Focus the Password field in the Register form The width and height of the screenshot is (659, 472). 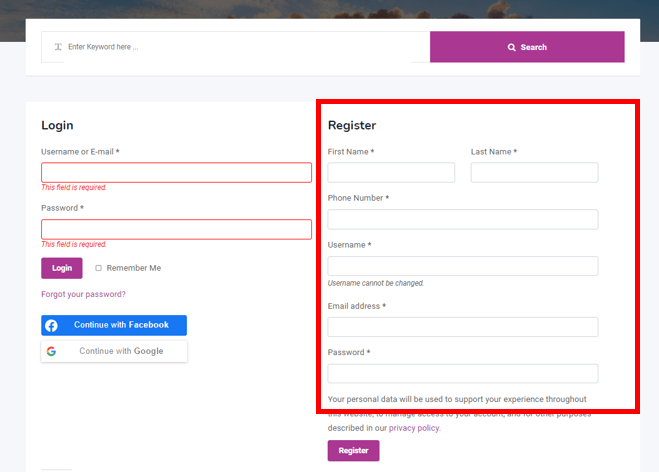click(x=462, y=373)
